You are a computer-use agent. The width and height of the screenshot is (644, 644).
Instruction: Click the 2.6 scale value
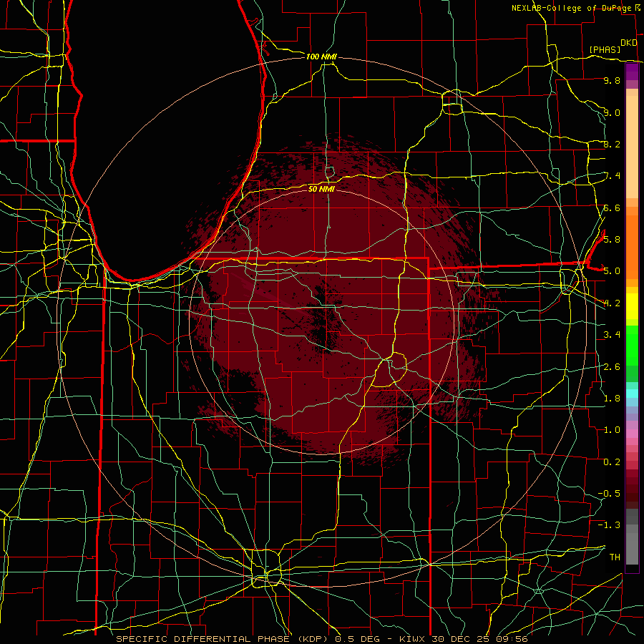[x=612, y=367]
